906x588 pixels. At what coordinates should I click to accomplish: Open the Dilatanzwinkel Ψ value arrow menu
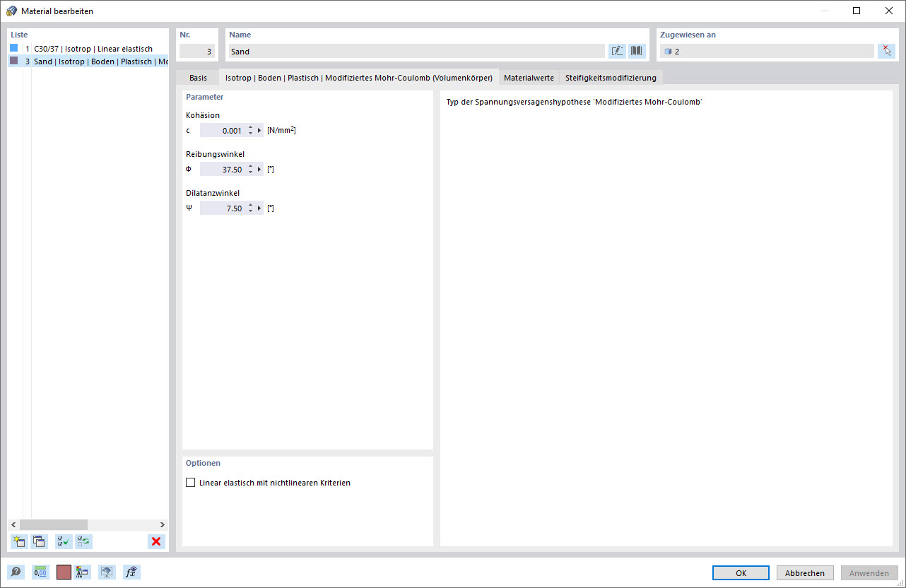pos(259,208)
